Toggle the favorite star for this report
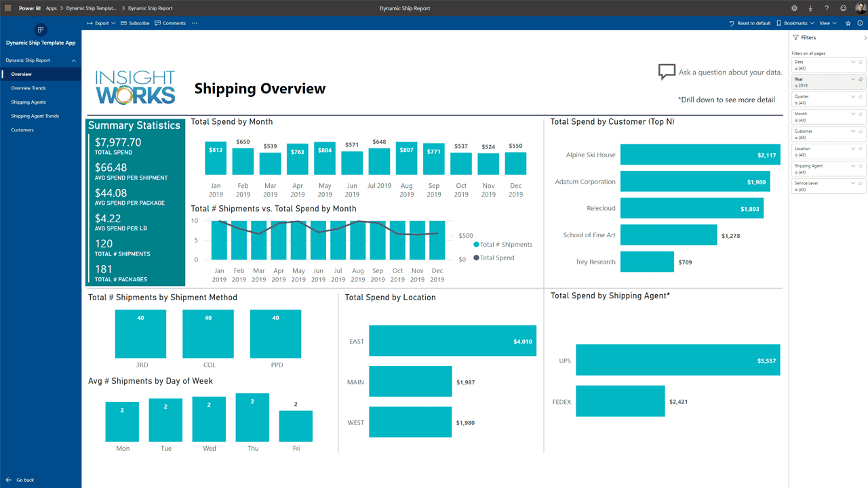 tap(848, 23)
